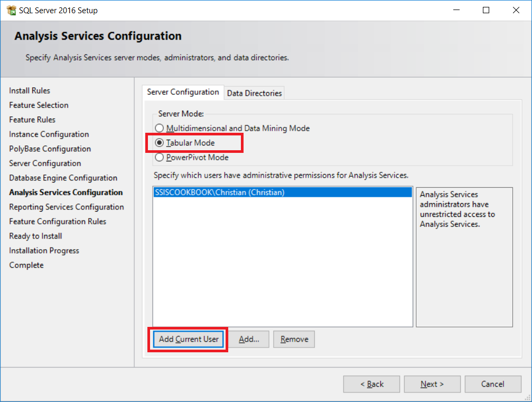Open the Add... user dialog
532x402 pixels.
[x=249, y=339]
